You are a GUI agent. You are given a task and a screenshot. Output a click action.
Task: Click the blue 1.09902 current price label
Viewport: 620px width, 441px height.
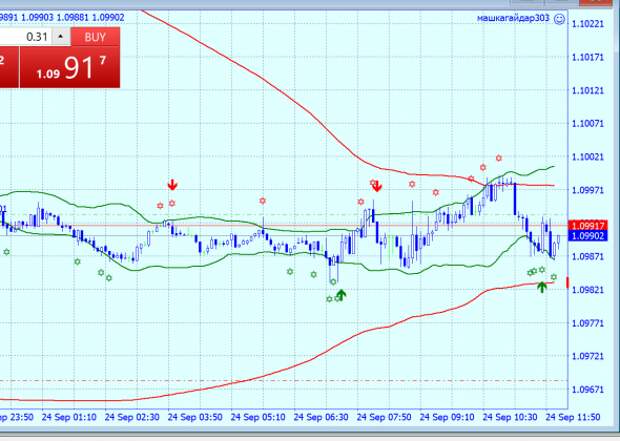[588, 236]
